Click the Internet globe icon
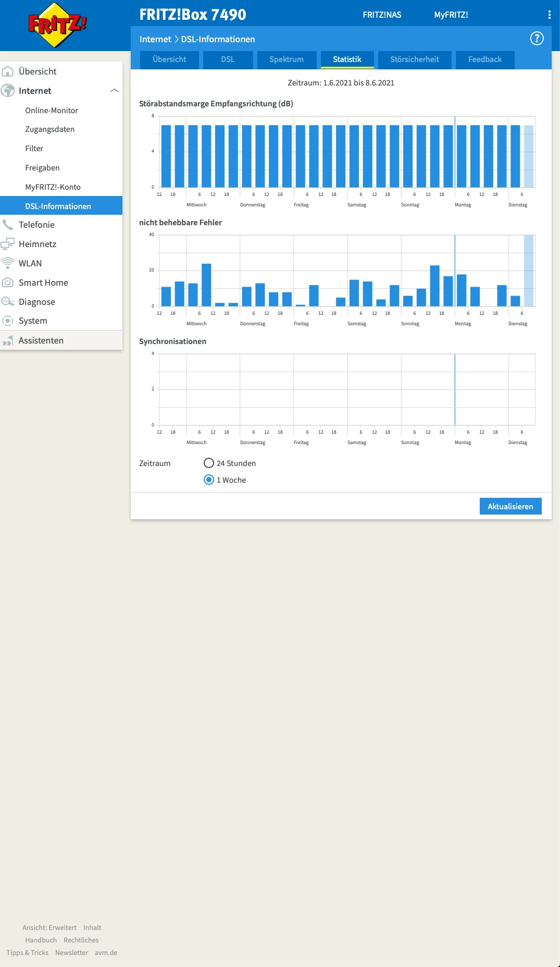Image resolution: width=560 pixels, height=967 pixels. 8,91
